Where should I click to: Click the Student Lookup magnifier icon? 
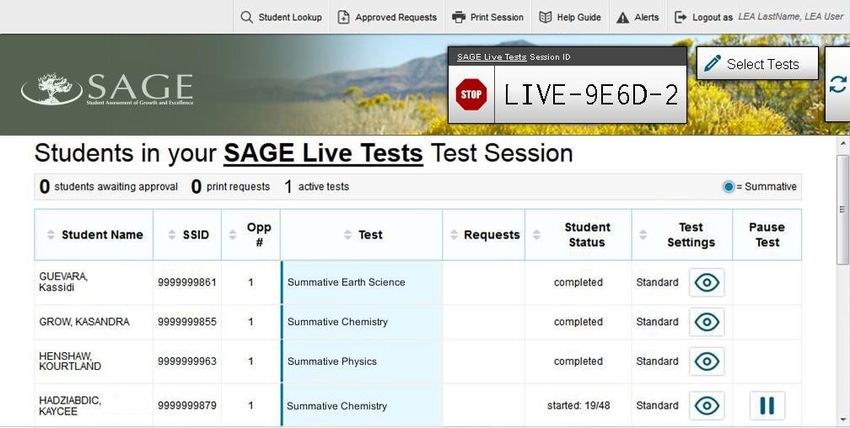(247, 17)
